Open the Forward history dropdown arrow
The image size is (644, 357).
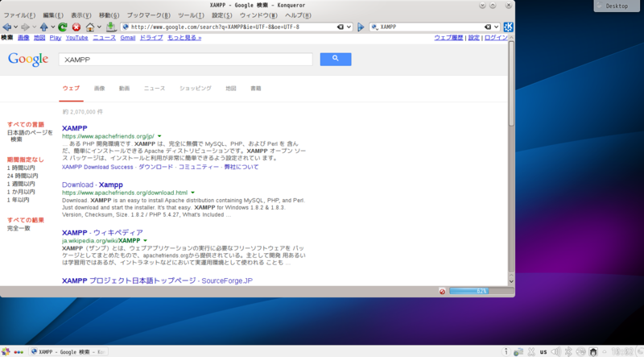(x=34, y=27)
